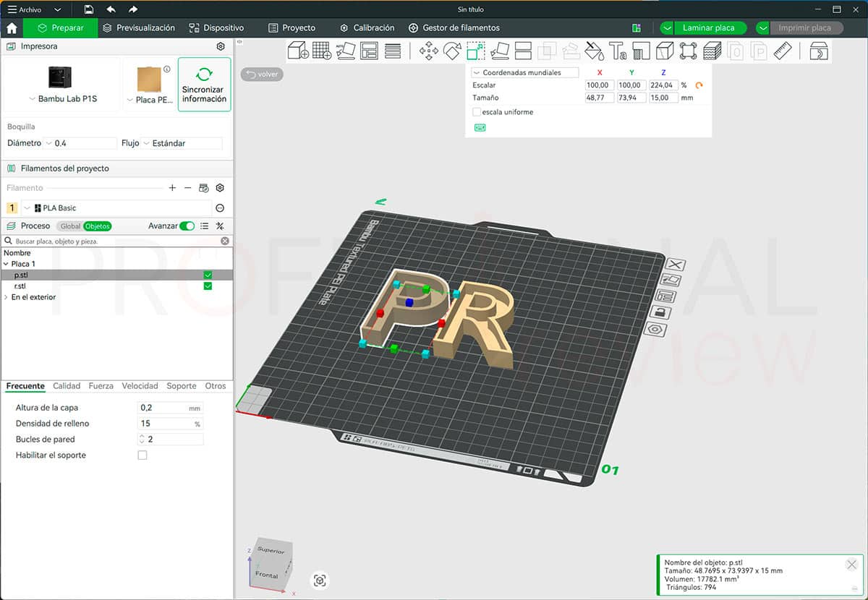
Task: Open the Archivo menu
Action: (34, 9)
